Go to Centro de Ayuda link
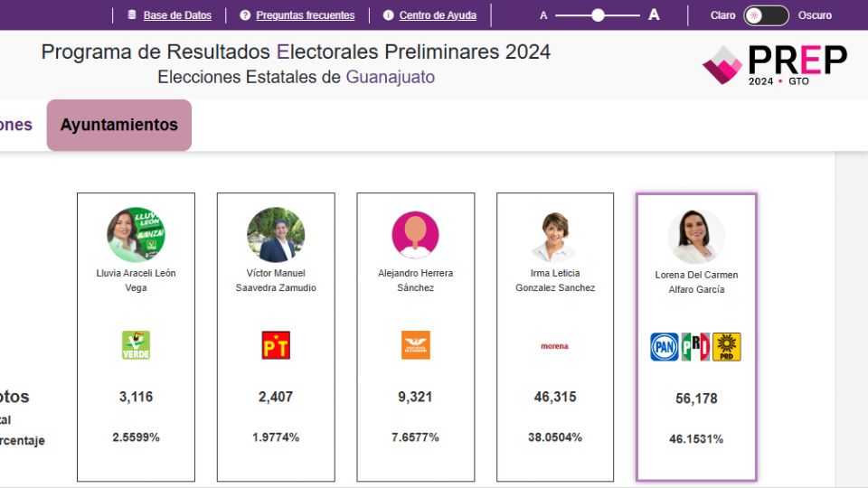This screenshot has width=868, height=488. pyautogui.click(x=438, y=15)
